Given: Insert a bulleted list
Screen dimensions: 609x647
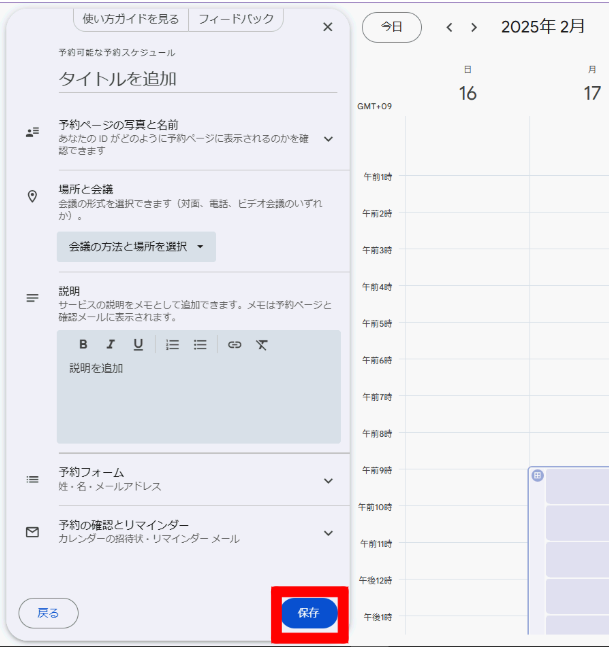Looking at the screenshot, I should [200, 345].
